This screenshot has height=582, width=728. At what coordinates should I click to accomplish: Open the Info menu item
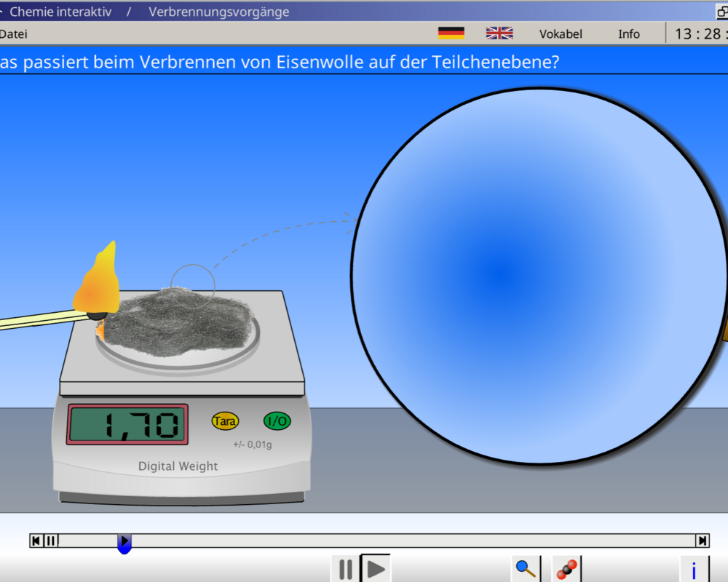point(629,34)
